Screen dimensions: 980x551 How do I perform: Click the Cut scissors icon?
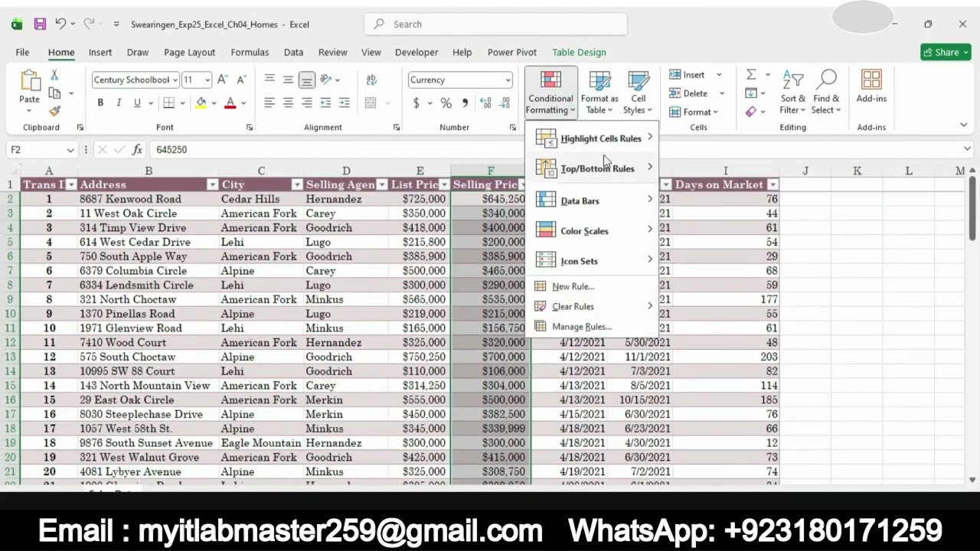tap(54, 75)
